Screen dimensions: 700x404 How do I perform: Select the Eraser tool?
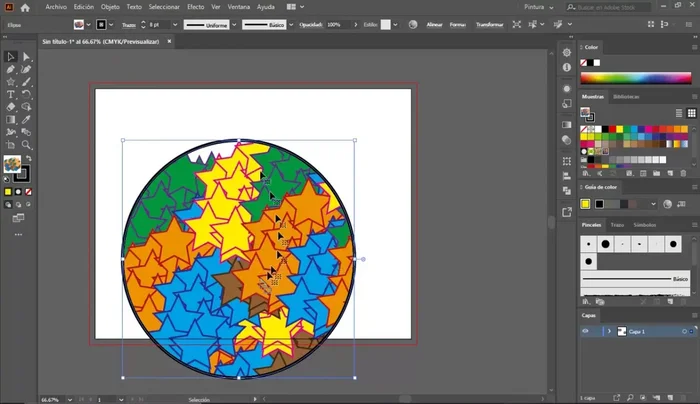pyautogui.click(x=11, y=106)
